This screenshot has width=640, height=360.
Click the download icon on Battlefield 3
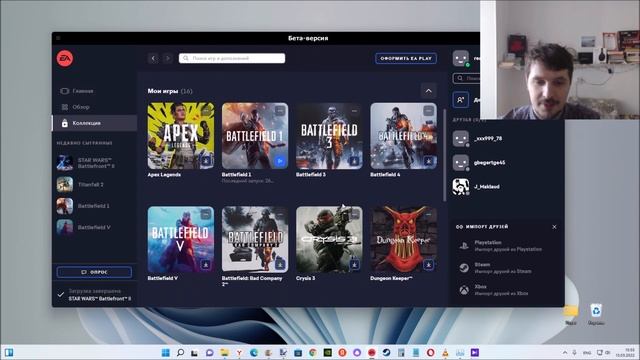354,161
